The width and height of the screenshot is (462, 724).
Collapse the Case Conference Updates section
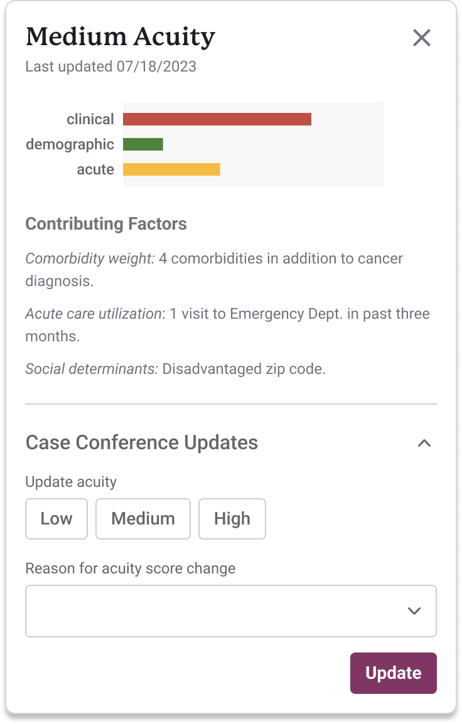pyautogui.click(x=424, y=443)
